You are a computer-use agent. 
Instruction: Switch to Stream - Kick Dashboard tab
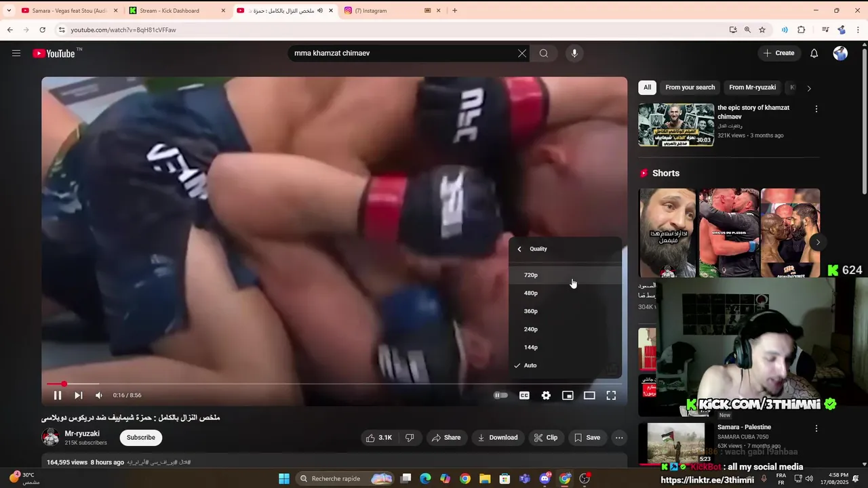click(176, 11)
